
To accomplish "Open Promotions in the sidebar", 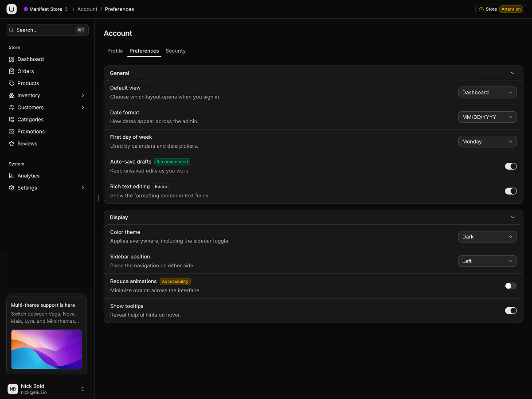I will [x=47, y=131].
